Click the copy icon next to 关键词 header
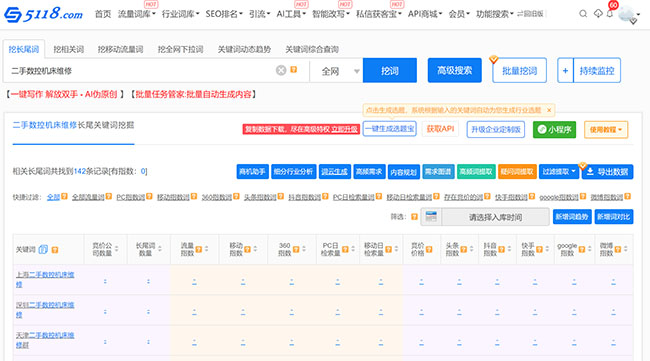 43,250
